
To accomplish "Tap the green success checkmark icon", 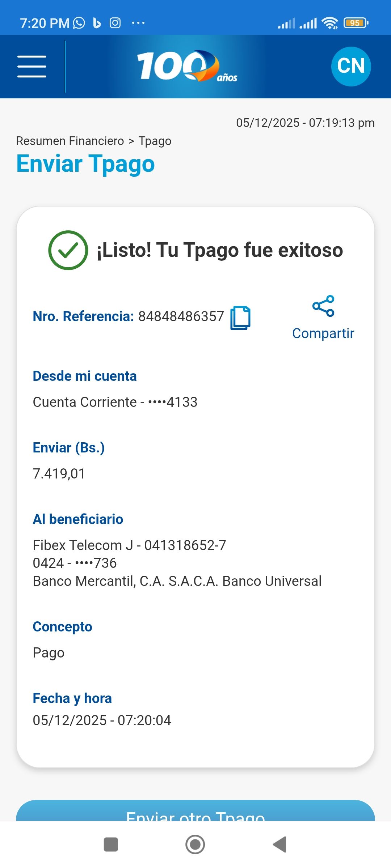I will tap(68, 250).
